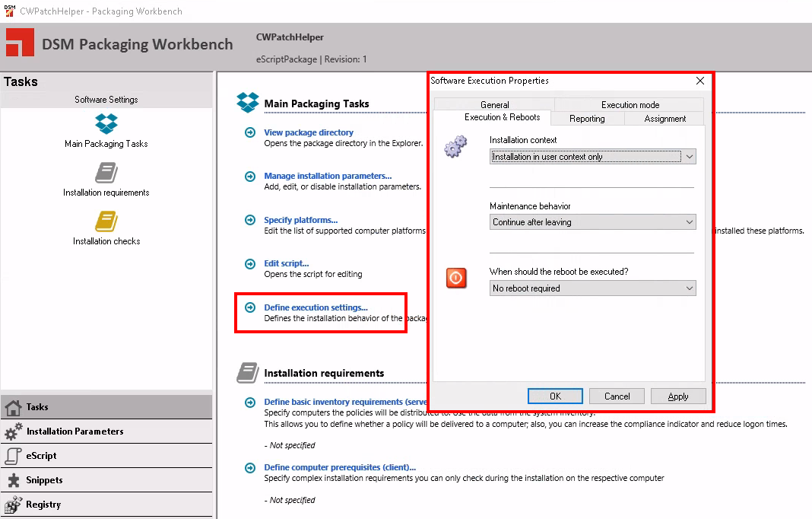Close the Software Execution Properties dialog
The image size is (812, 519).
[x=700, y=81]
